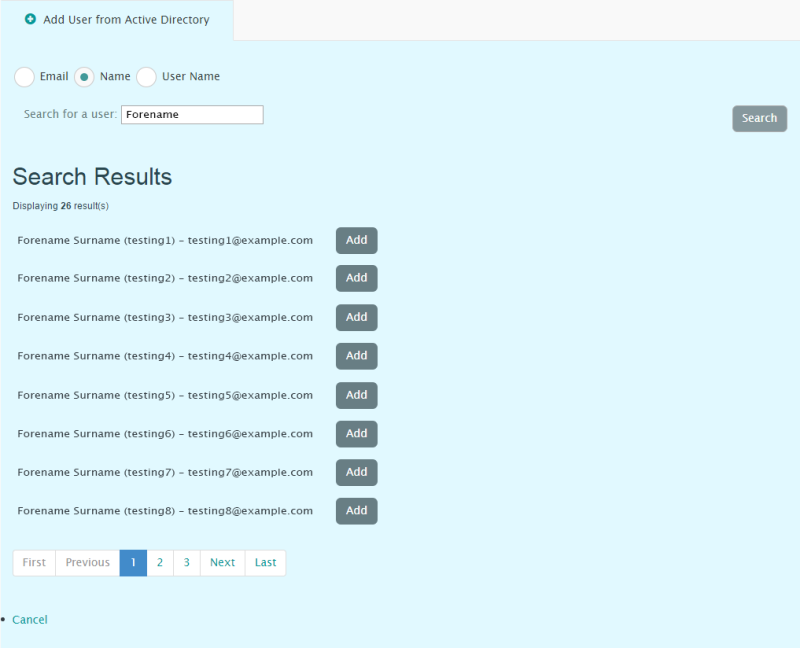Go back using the Previous page control
Image resolution: width=800 pixels, height=648 pixels.
tap(86, 562)
